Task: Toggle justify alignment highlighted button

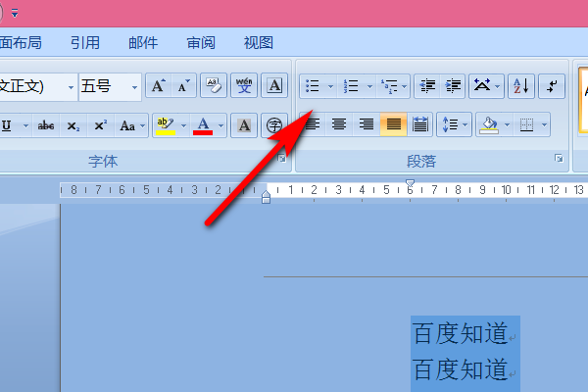Action: click(x=393, y=124)
